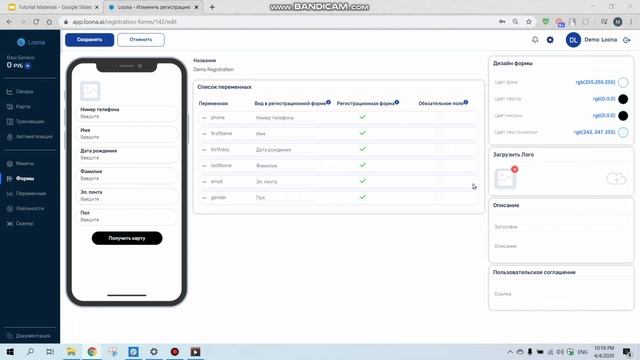Open the button text color swatch

click(623, 132)
